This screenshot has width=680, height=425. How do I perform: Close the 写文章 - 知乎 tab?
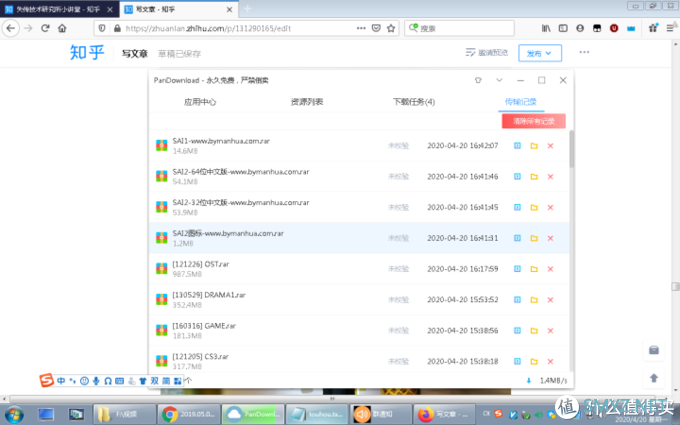(x=229, y=9)
